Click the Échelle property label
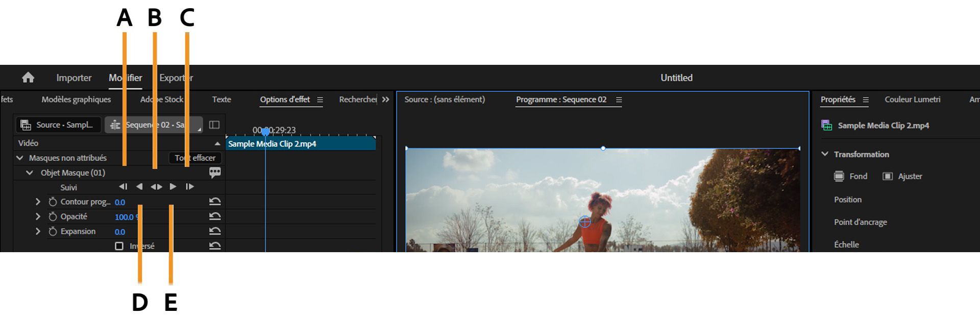 pyautogui.click(x=846, y=245)
